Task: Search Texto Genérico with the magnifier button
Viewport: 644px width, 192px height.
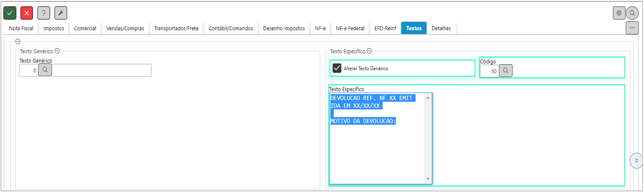Action: coord(45,70)
